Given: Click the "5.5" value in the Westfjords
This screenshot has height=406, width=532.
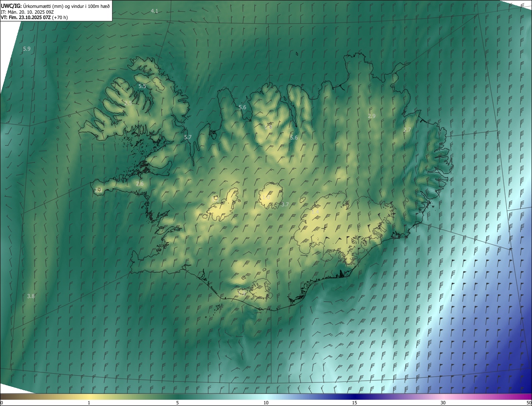Looking at the screenshot, I should point(142,86).
